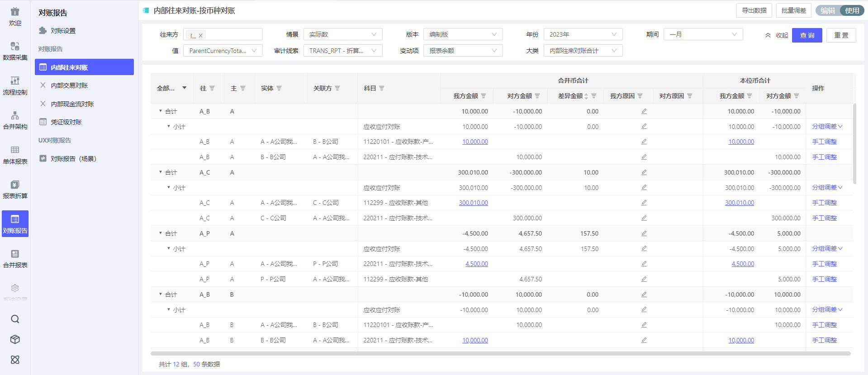868x375 pixels.
Task: Open the 情景 dropdown showing 实际数
Action: click(342, 34)
